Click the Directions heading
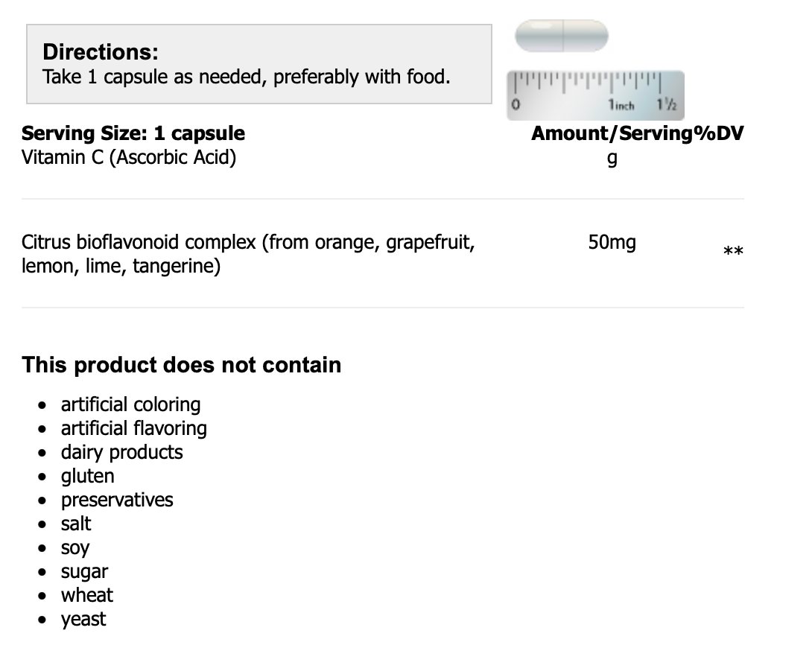 101,52
